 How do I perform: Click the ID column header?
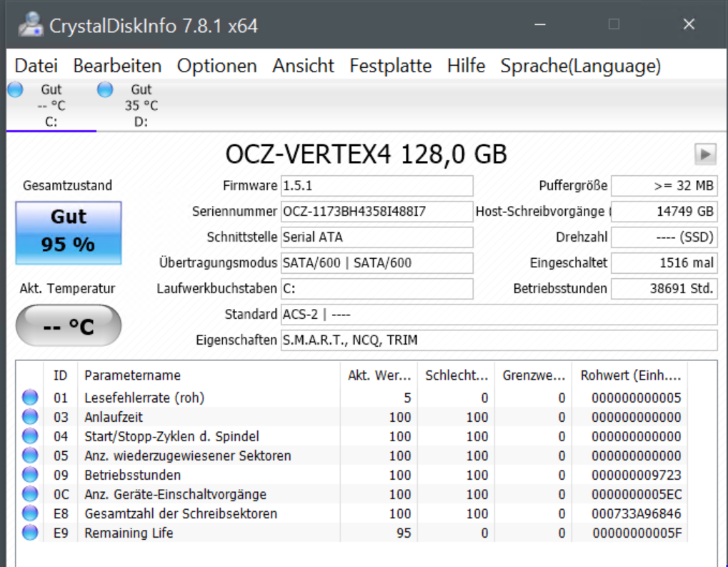[60, 375]
